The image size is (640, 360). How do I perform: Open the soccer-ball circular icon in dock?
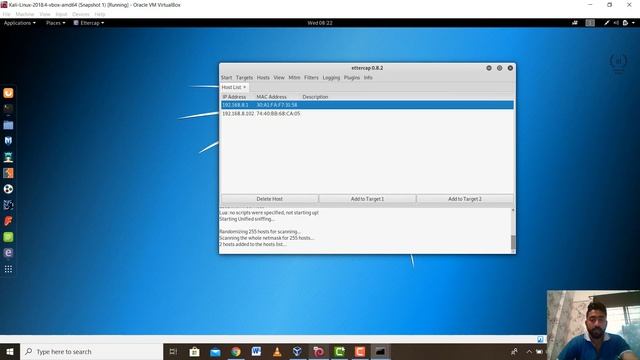(8, 189)
